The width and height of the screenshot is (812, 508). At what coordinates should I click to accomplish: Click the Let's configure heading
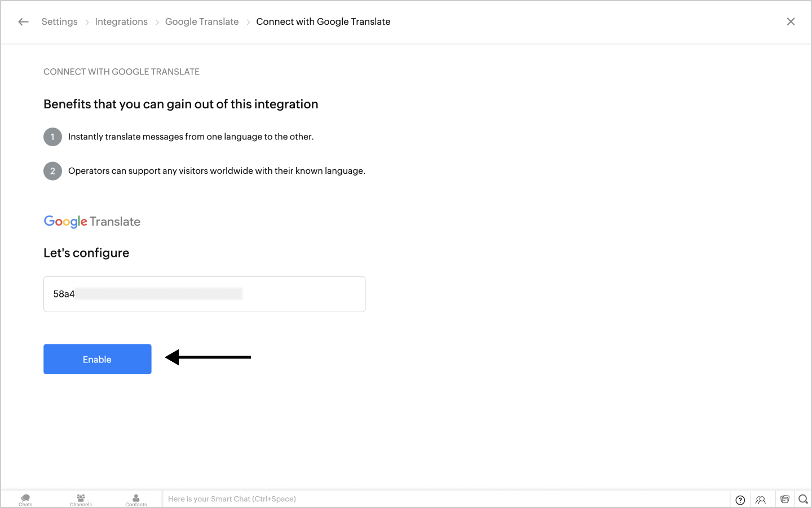point(86,253)
